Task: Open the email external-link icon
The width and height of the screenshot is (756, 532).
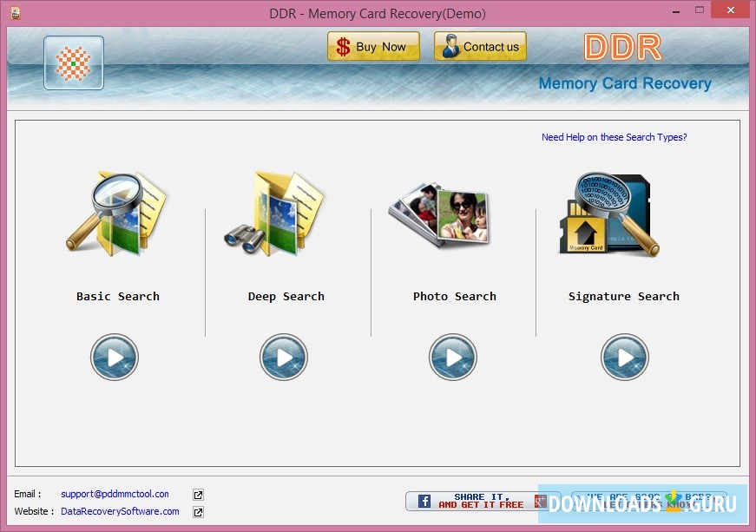Action: click(x=197, y=493)
